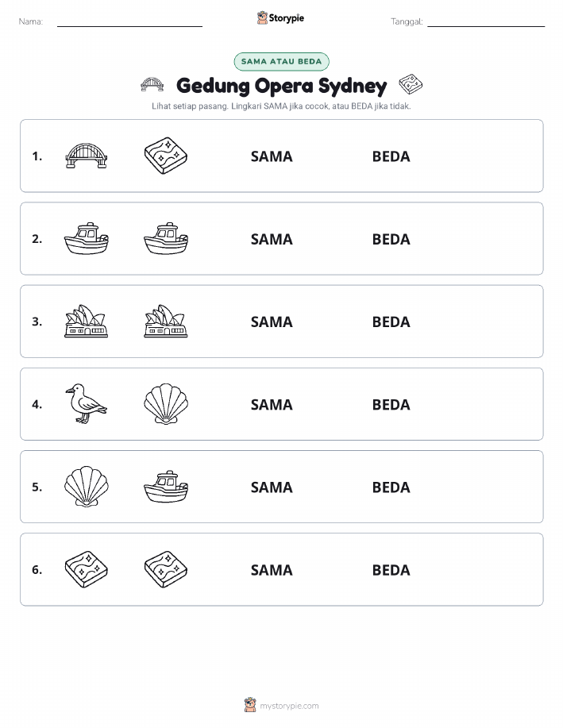Choose SAMA for row 2
Screen dimensions: 563x728
tap(272, 239)
